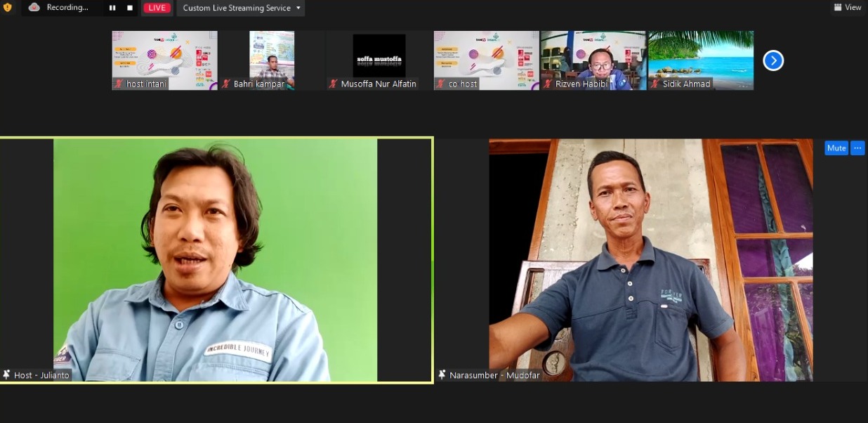This screenshot has height=423, width=868.
Task: Stop the meeting recording
Action: point(130,8)
